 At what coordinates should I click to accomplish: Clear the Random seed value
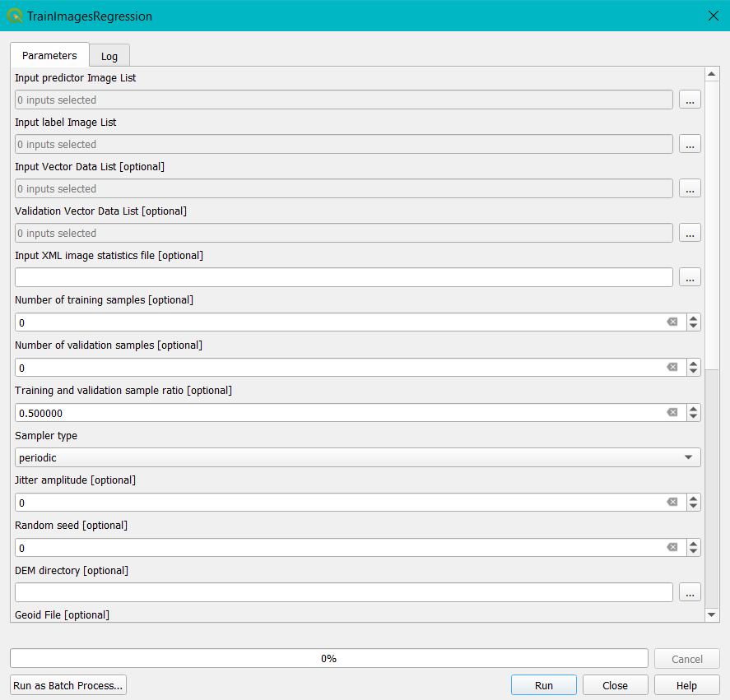[672, 547]
